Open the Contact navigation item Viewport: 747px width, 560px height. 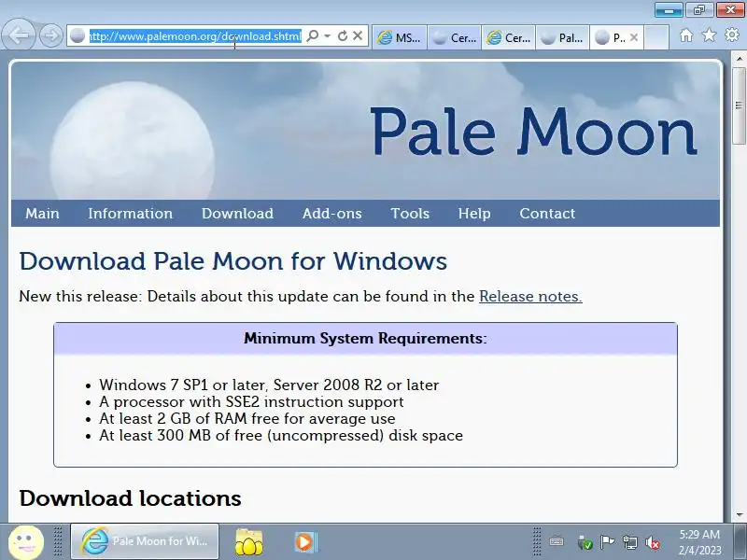547,214
